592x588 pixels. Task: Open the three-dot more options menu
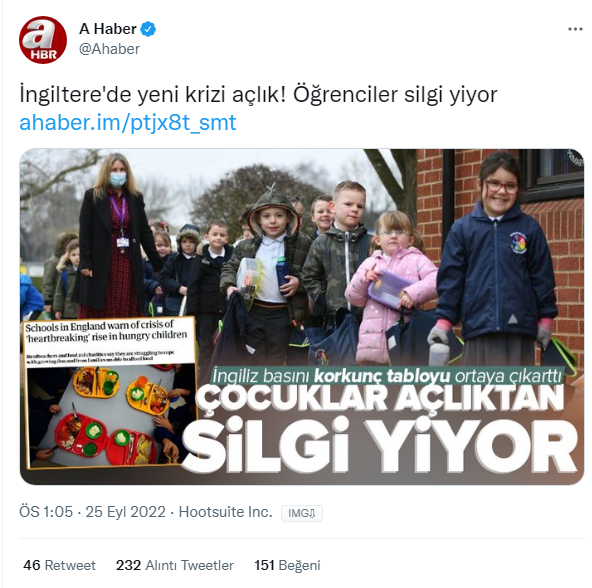[575, 29]
